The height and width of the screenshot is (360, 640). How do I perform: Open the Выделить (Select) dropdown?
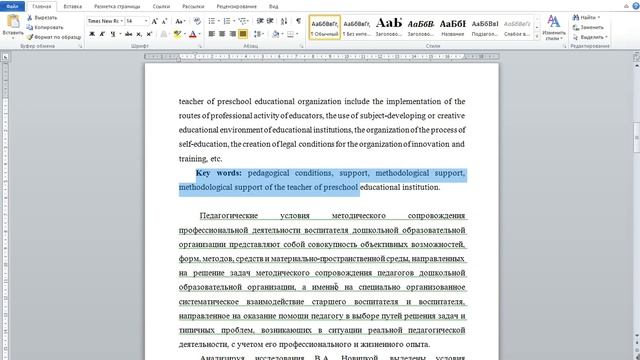[590, 37]
